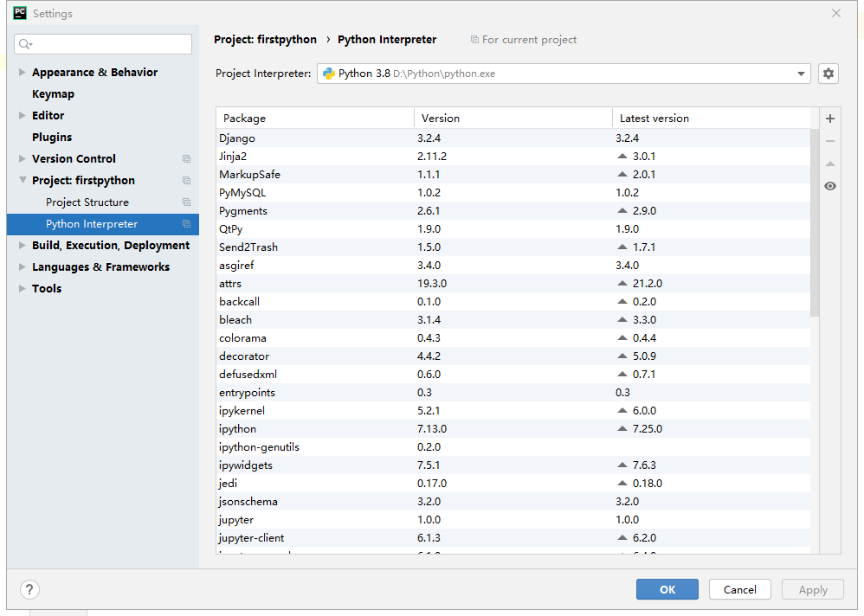Image resolution: width=864 pixels, height=616 pixels.
Task: Click the project-level icon next to Project Structure
Action: (186, 202)
